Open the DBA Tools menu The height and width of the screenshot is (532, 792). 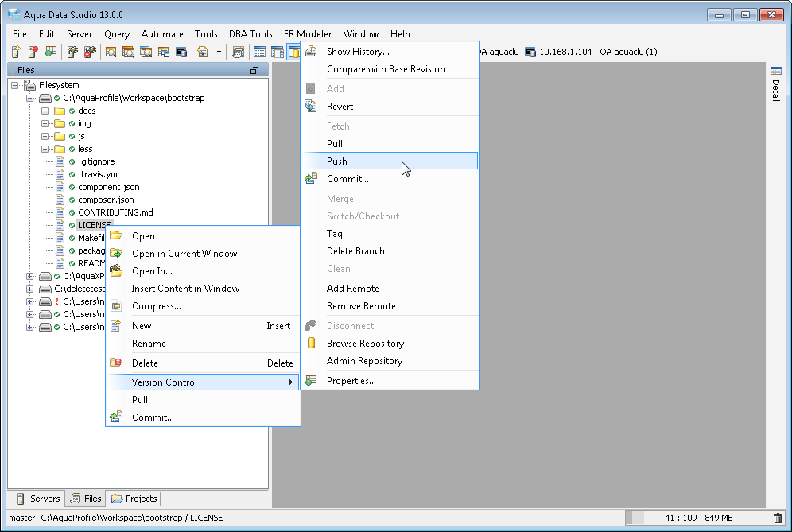250,34
